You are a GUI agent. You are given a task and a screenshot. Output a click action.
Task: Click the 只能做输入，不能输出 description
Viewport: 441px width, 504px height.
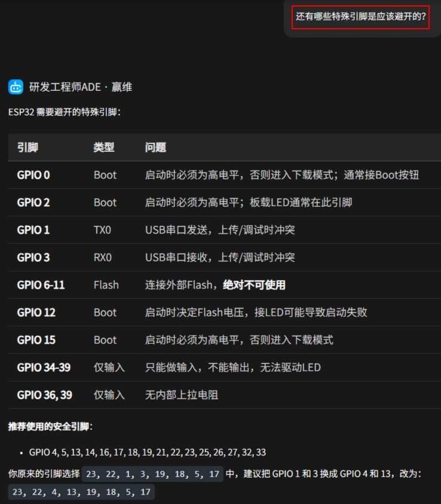click(x=233, y=368)
